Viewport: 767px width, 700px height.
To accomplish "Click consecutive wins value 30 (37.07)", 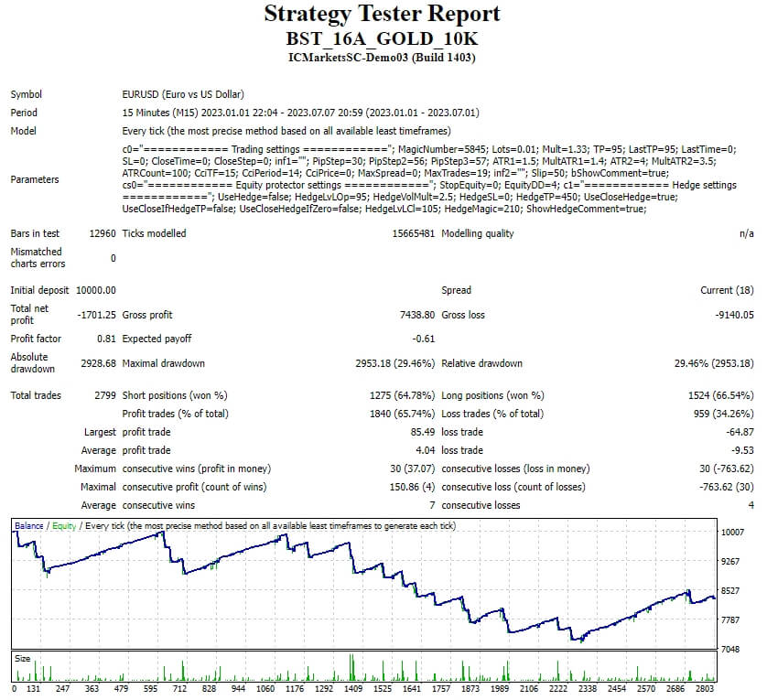I will (413, 468).
